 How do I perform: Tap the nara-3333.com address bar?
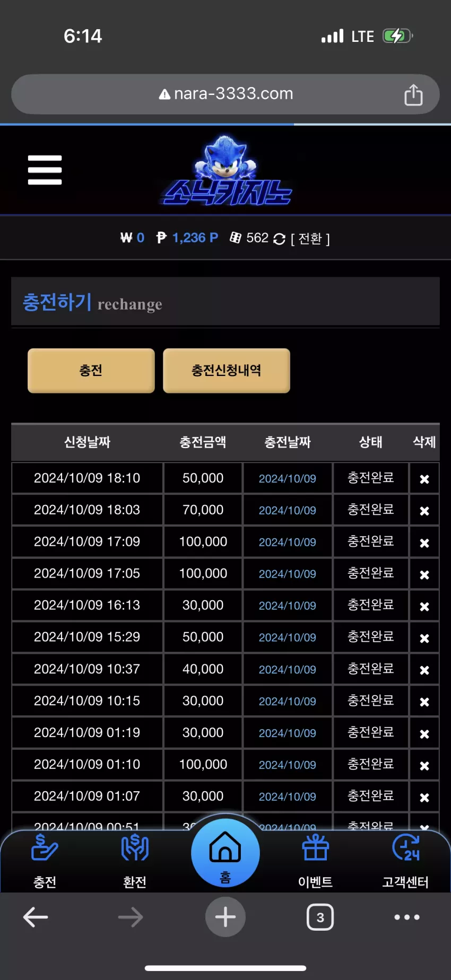[x=226, y=94]
